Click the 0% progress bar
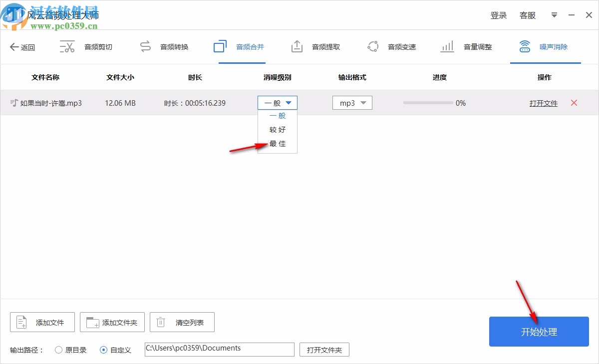Viewport: 599px width, 364px height. 429,103
